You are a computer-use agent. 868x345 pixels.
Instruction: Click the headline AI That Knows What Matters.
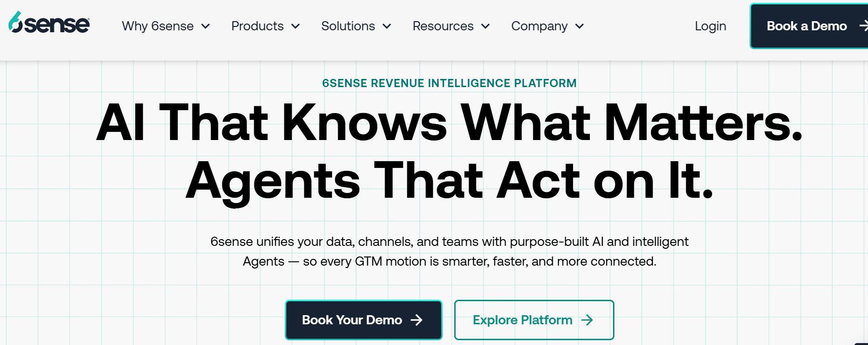click(x=449, y=123)
